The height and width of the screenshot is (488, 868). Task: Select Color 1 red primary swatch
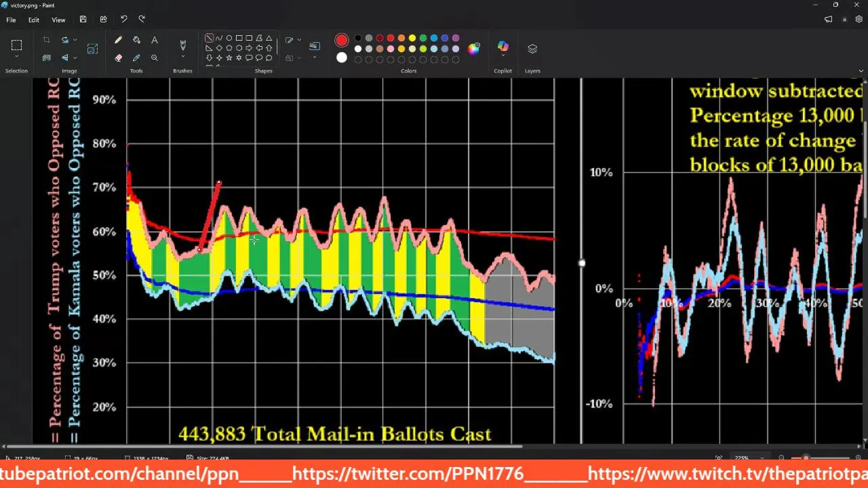(342, 41)
